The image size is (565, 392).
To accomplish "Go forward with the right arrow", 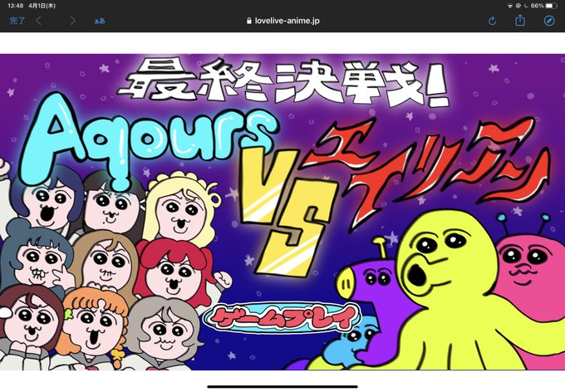I will 73,21.
